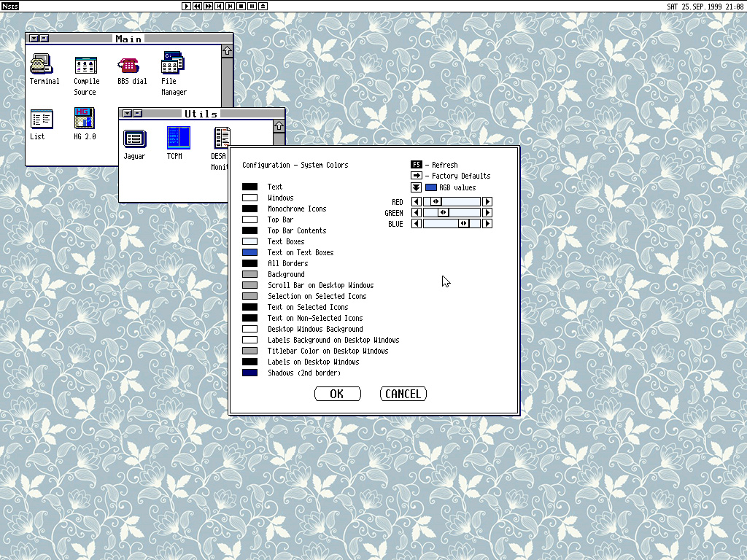This screenshot has height=560, width=747.
Task: Open the File Manager icon
Action: [173, 63]
